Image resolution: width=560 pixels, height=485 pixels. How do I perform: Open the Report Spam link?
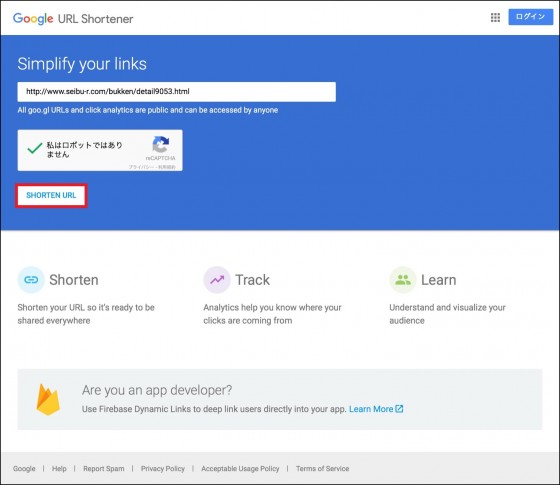[x=104, y=469]
